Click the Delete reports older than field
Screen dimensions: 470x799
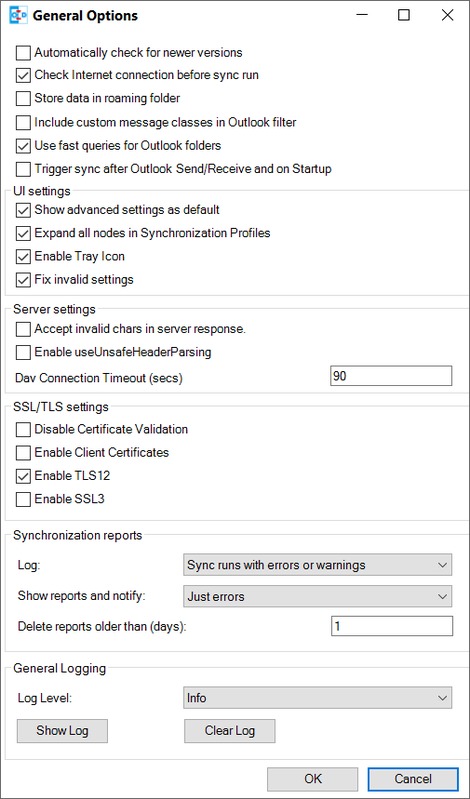(x=391, y=626)
